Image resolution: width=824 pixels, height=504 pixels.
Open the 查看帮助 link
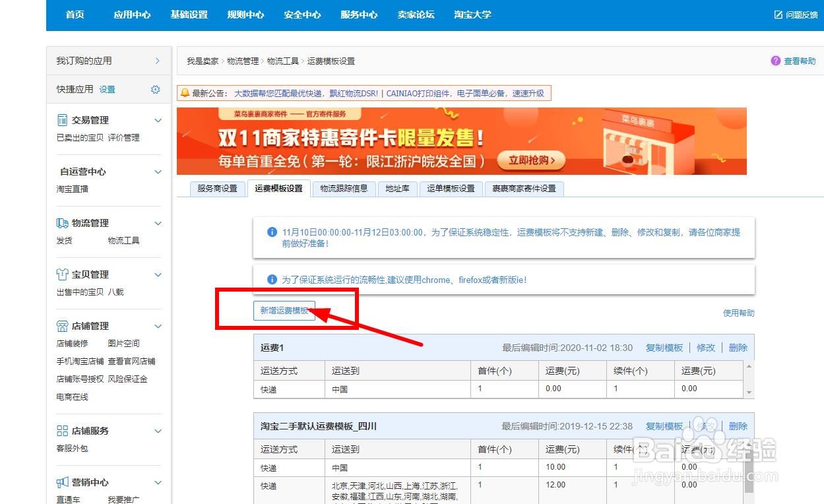point(800,61)
